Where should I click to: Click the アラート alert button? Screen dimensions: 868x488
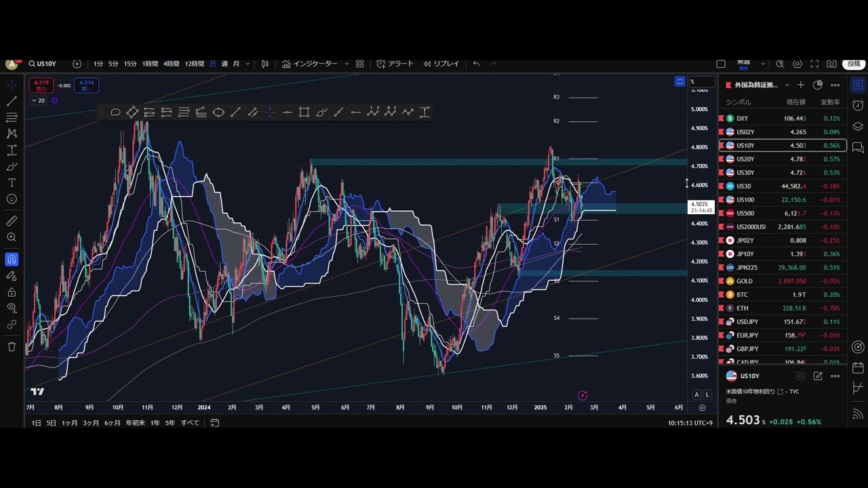pos(395,64)
